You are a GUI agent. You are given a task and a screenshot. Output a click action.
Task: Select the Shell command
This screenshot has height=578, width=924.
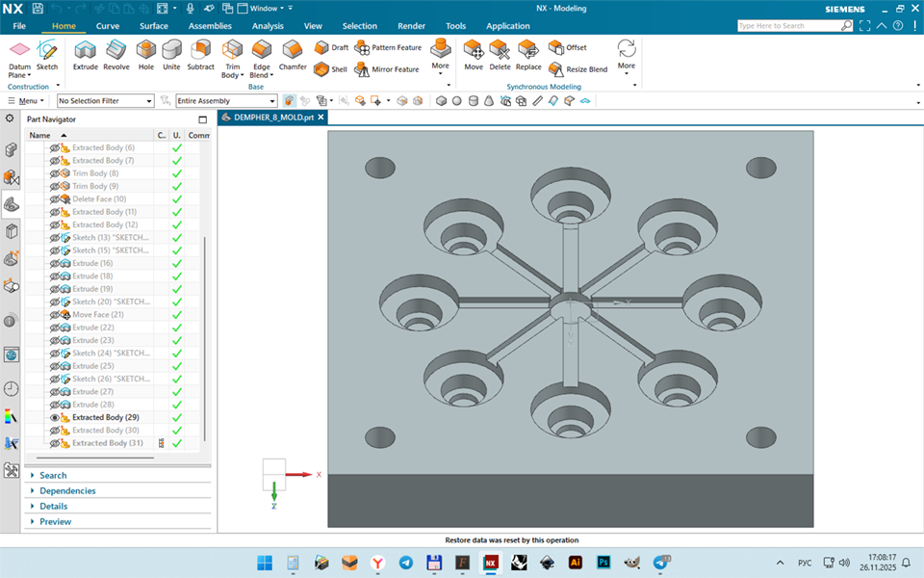(330, 69)
